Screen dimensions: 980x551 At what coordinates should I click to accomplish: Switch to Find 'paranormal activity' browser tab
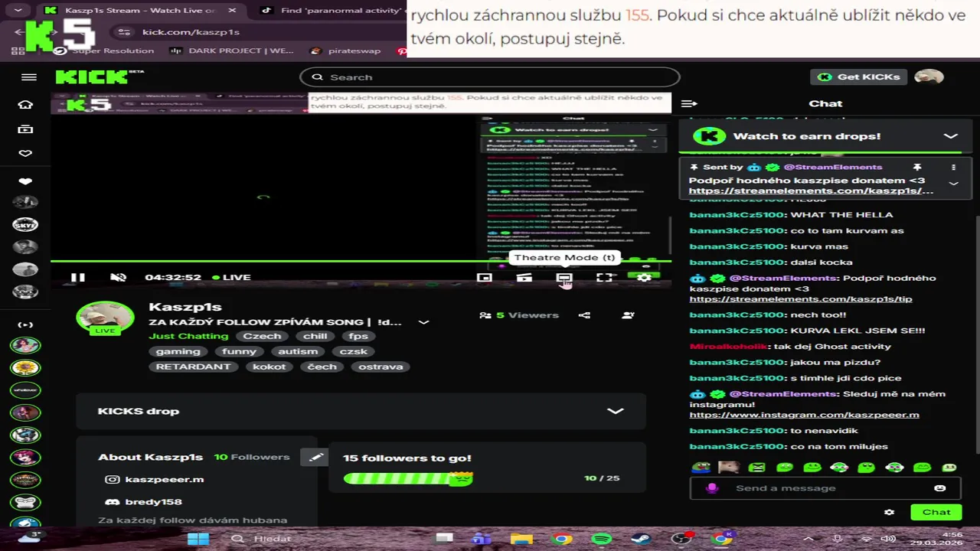333,11
